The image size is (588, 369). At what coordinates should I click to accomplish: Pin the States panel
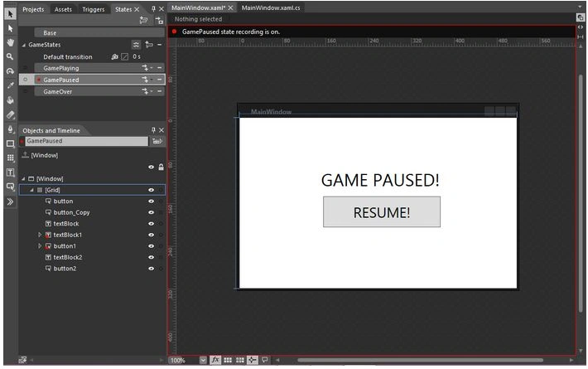[x=153, y=8]
